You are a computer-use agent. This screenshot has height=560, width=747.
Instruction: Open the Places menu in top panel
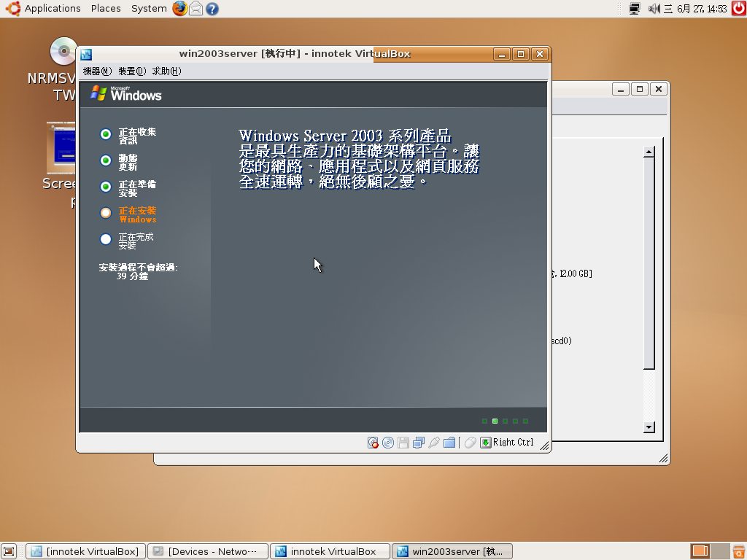(106, 9)
